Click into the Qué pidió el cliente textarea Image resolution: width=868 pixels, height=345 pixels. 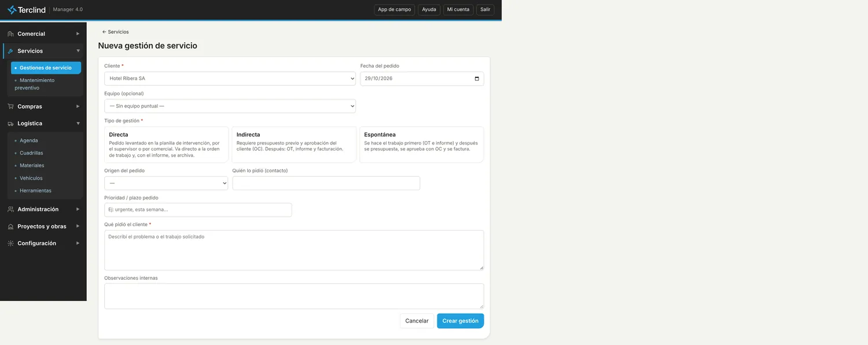[x=294, y=250]
